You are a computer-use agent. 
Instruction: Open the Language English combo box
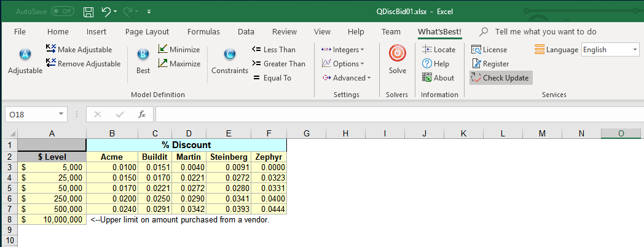[x=610, y=50]
